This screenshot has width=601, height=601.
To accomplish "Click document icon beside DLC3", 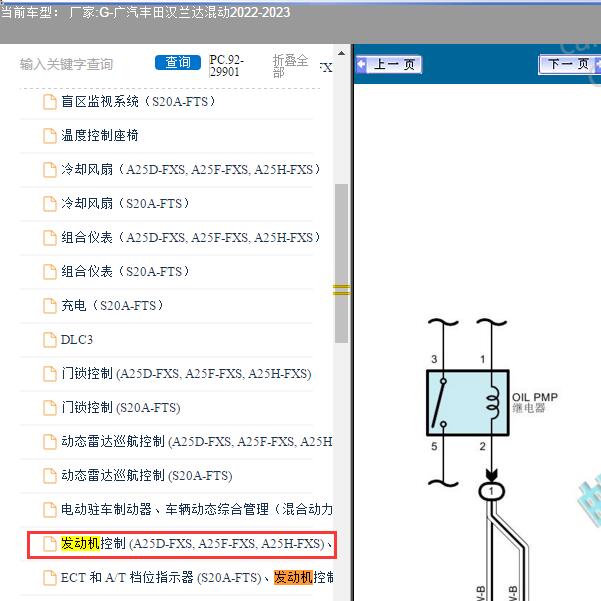I will pos(50,340).
